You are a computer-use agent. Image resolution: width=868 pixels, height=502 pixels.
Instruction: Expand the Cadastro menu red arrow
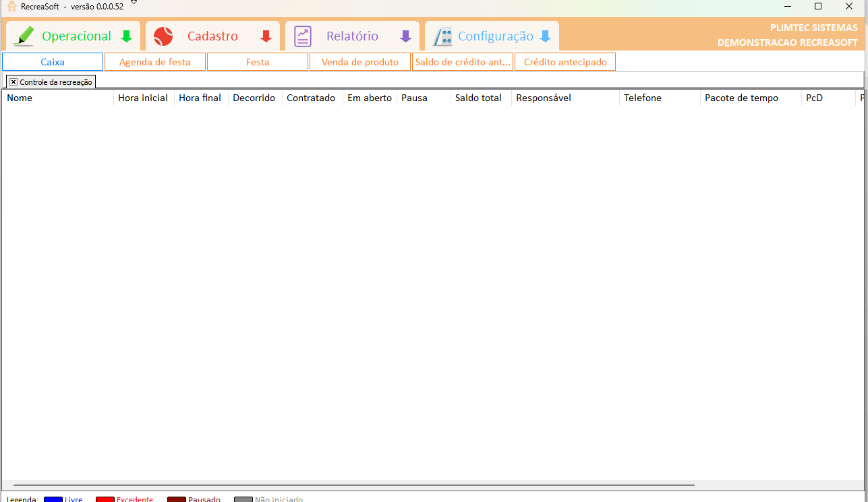(266, 36)
